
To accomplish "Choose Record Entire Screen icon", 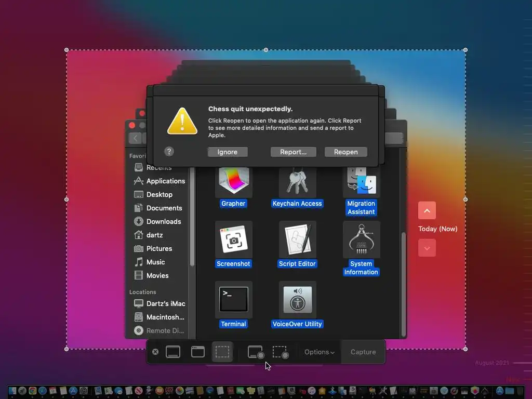I will (x=256, y=352).
